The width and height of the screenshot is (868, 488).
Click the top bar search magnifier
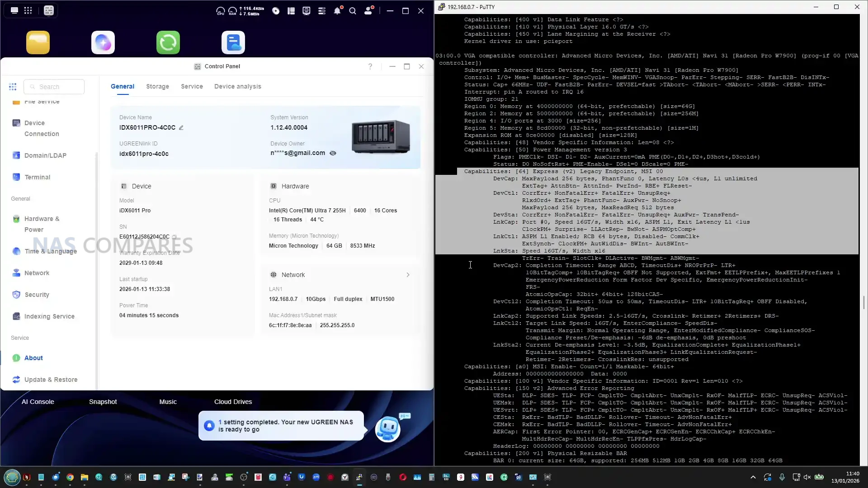point(353,11)
